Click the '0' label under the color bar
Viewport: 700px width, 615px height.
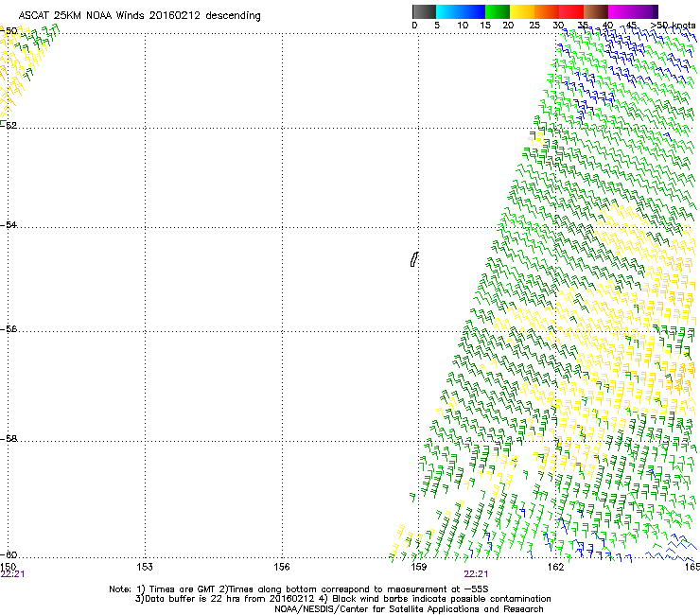(x=414, y=26)
